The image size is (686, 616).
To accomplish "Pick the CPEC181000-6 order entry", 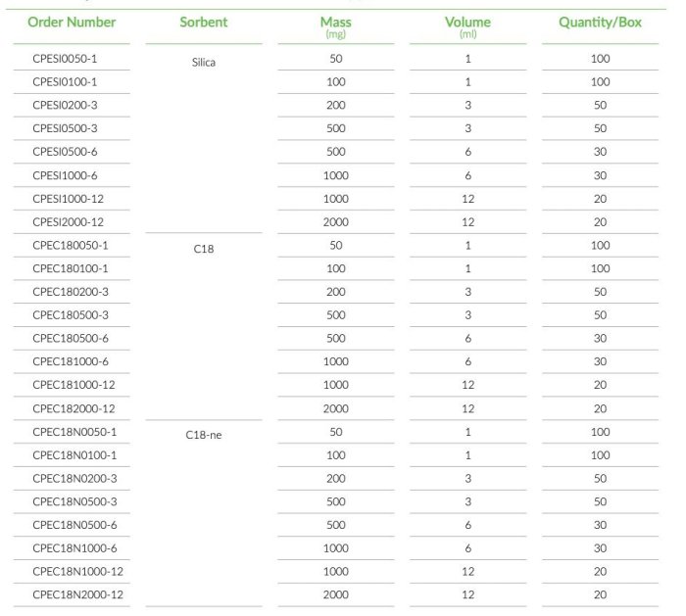I will 70,361.
